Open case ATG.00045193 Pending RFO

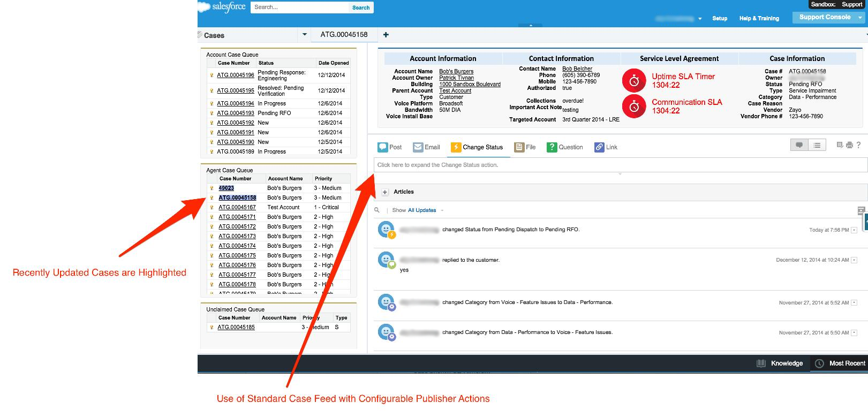pos(236,113)
